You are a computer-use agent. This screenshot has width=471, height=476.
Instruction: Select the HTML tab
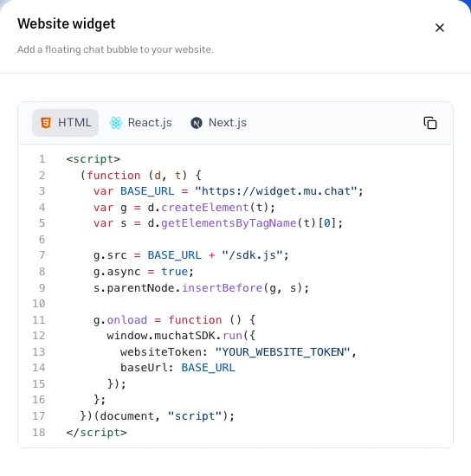point(65,123)
